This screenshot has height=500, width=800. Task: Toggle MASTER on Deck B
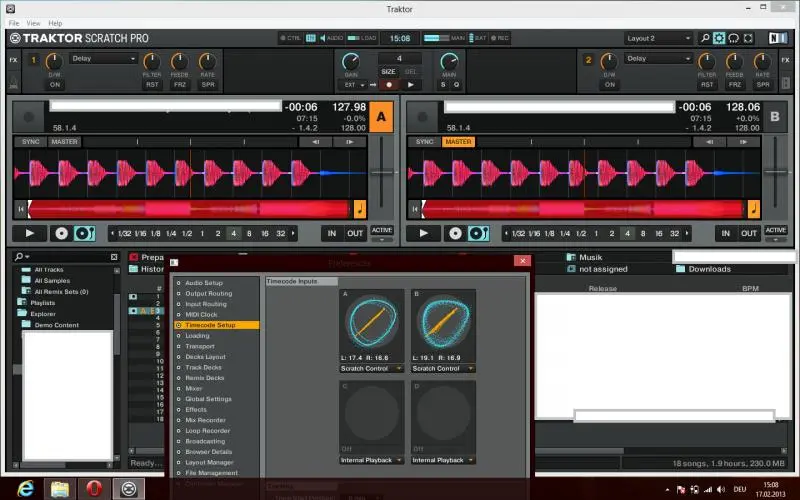point(458,142)
